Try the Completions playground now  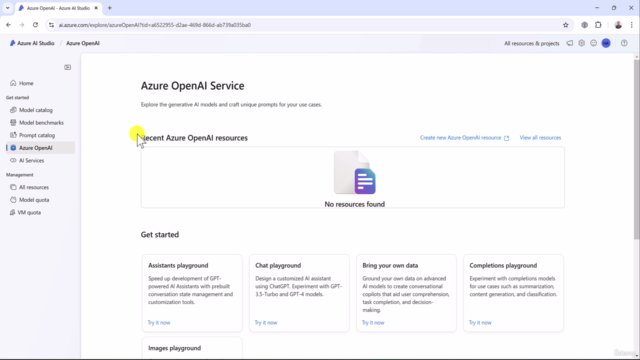coord(480,322)
